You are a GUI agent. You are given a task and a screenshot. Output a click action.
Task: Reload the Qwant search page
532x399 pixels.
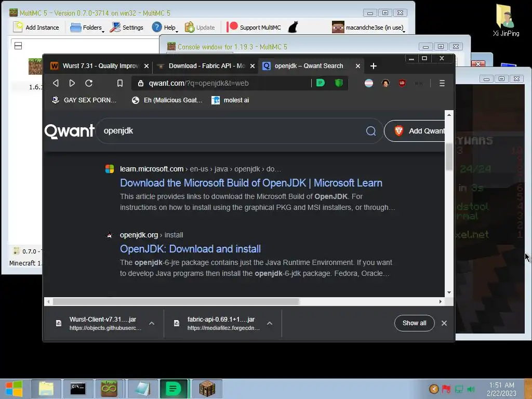click(x=89, y=83)
